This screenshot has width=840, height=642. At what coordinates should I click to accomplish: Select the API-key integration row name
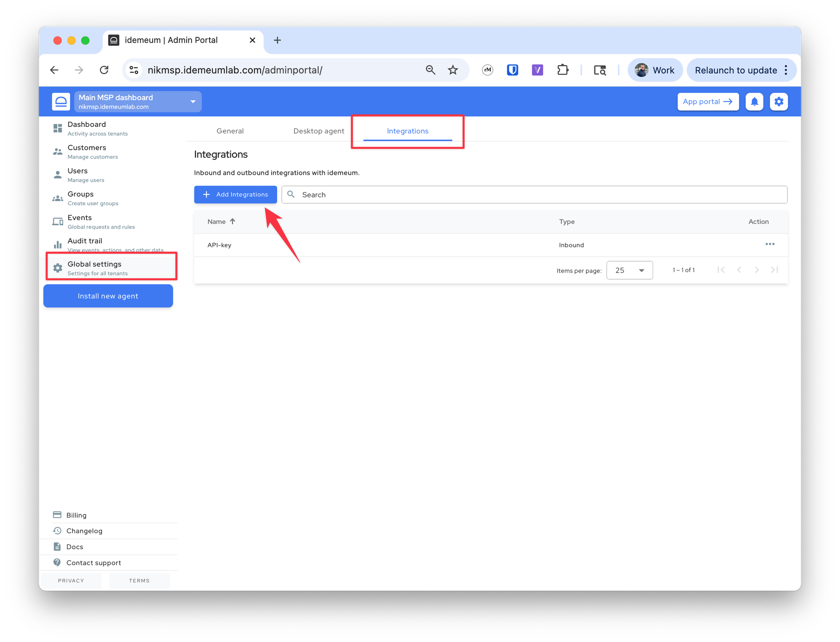pyautogui.click(x=219, y=245)
